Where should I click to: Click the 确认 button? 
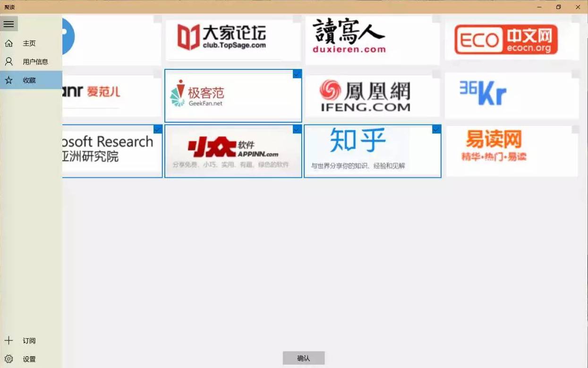tap(304, 358)
